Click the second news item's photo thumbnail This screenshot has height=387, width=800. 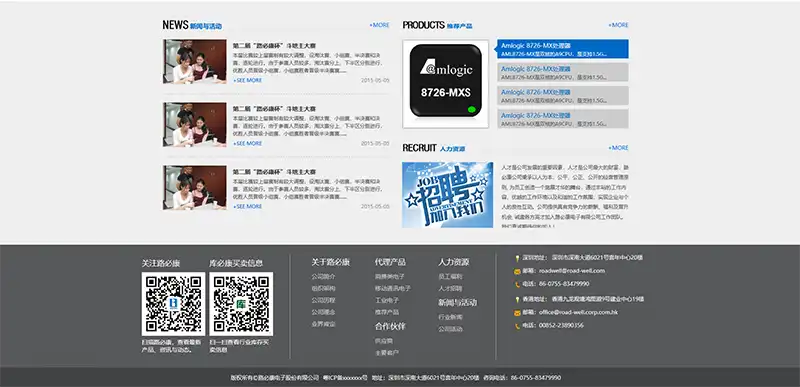[x=195, y=124]
